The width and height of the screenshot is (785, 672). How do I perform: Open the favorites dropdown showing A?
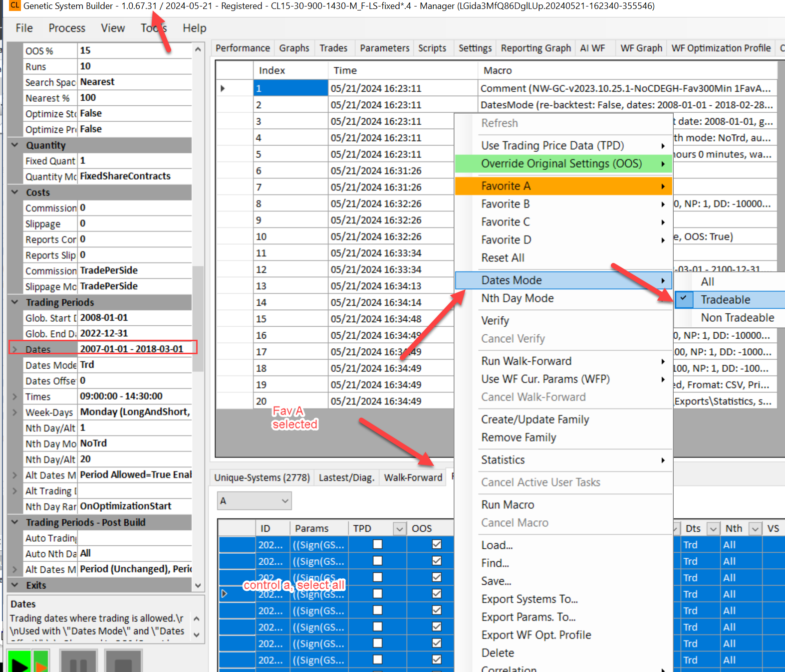[x=254, y=501]
